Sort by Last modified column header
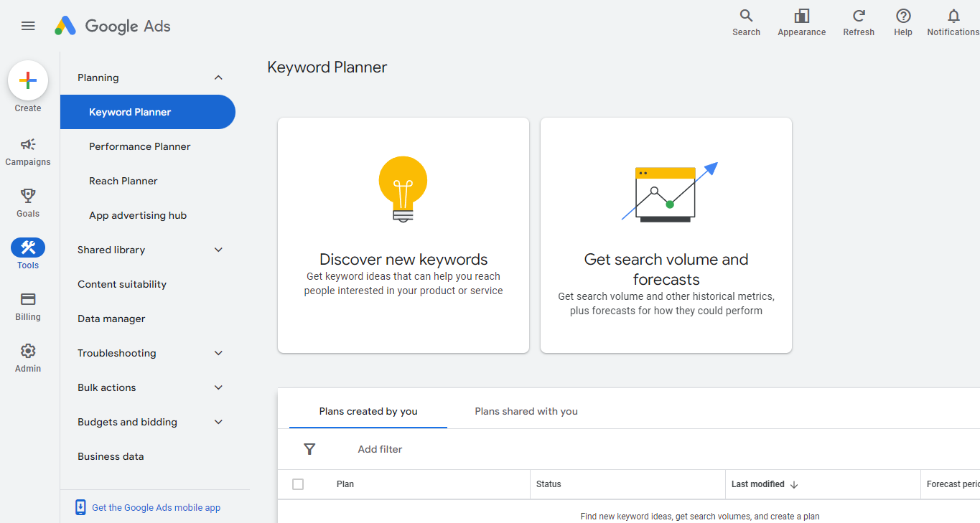 tap(757, 484)
